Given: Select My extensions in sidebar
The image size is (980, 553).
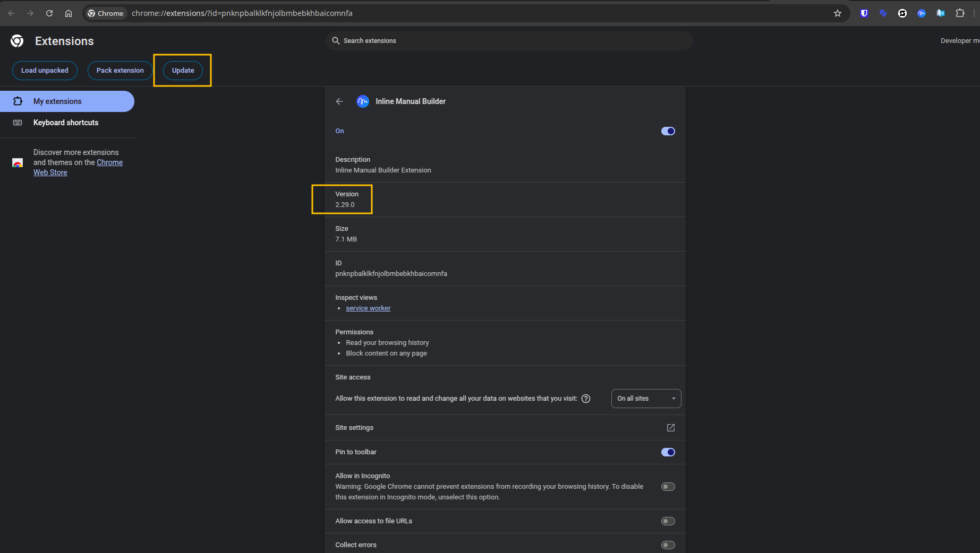Looking at the screenshot, I should tap(67, 101).
